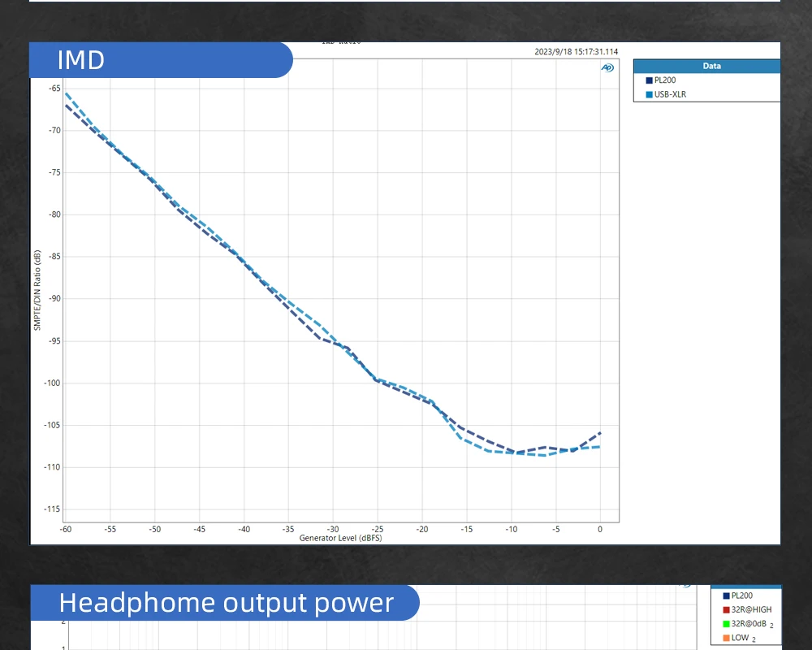
Task: Click the red 32R@HIGH legend swatch
Action: [x=726, y=609]
